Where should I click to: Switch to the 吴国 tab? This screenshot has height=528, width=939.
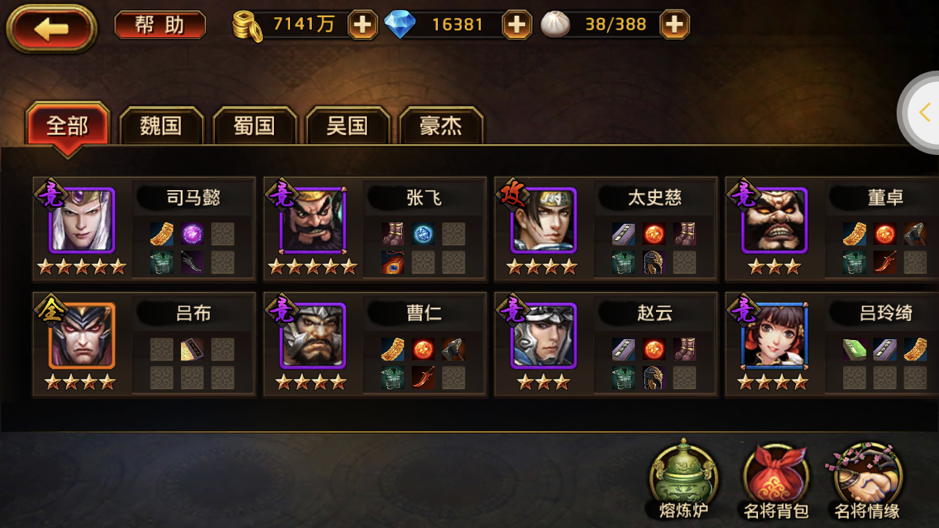[x=347, y=126]
